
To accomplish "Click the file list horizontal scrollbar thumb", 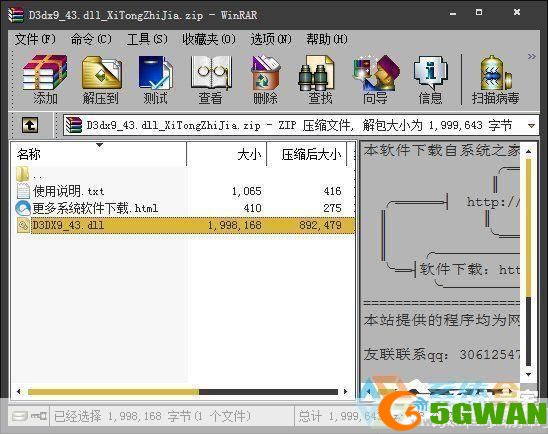I will [x=113, y=392].
